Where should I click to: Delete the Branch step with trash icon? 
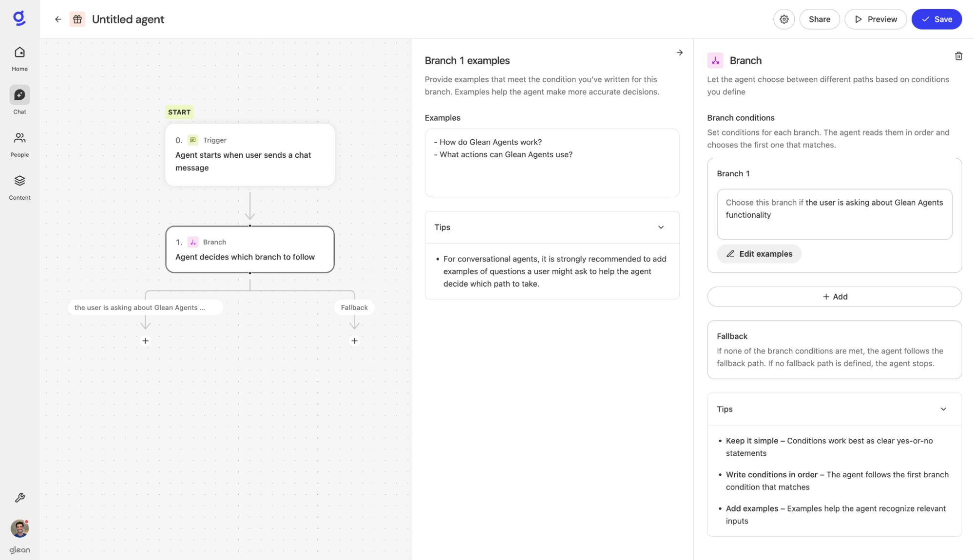958,56
